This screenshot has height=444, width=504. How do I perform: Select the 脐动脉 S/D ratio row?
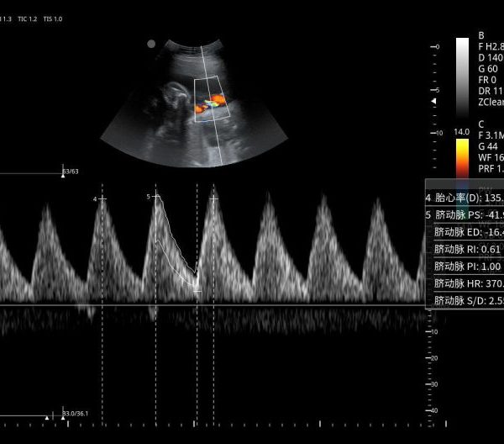click(465, 300)
